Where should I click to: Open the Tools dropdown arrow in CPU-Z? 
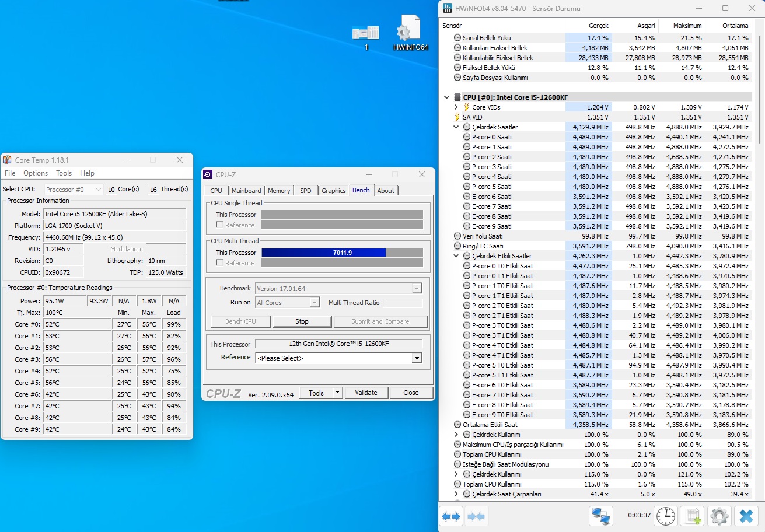(337, 393)
